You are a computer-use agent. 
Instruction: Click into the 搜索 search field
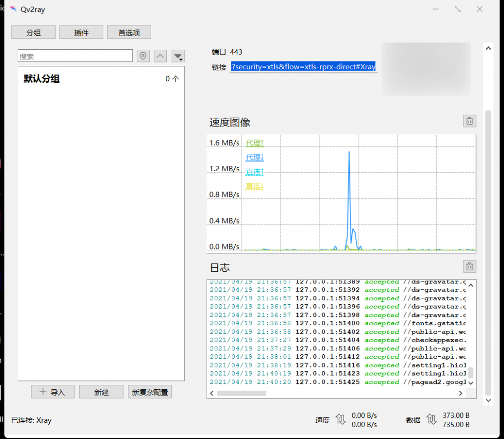(75, 56)
